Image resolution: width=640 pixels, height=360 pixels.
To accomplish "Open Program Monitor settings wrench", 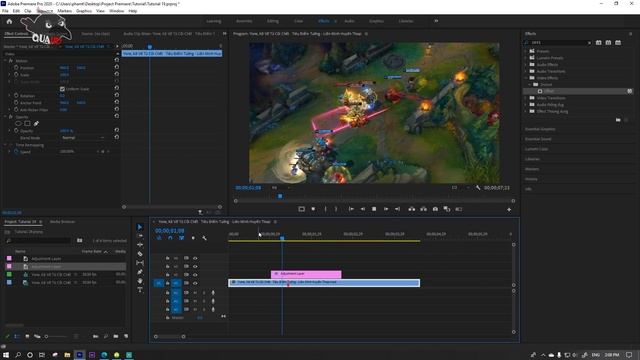I will [478, 188].
